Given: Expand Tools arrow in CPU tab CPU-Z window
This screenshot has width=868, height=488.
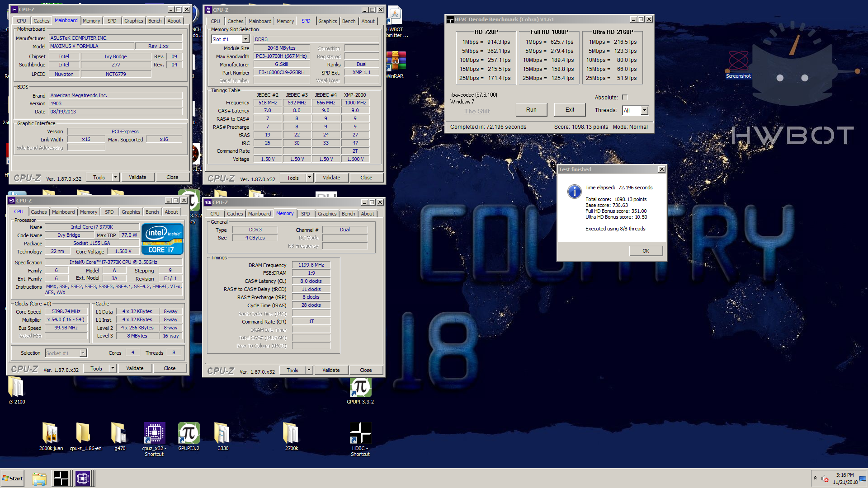Looking at the screenshot, I should pos(113,368).
